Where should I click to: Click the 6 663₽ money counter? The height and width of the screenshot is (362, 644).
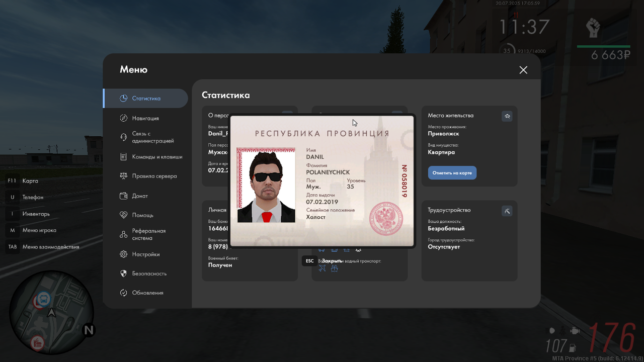pos(611,55)
